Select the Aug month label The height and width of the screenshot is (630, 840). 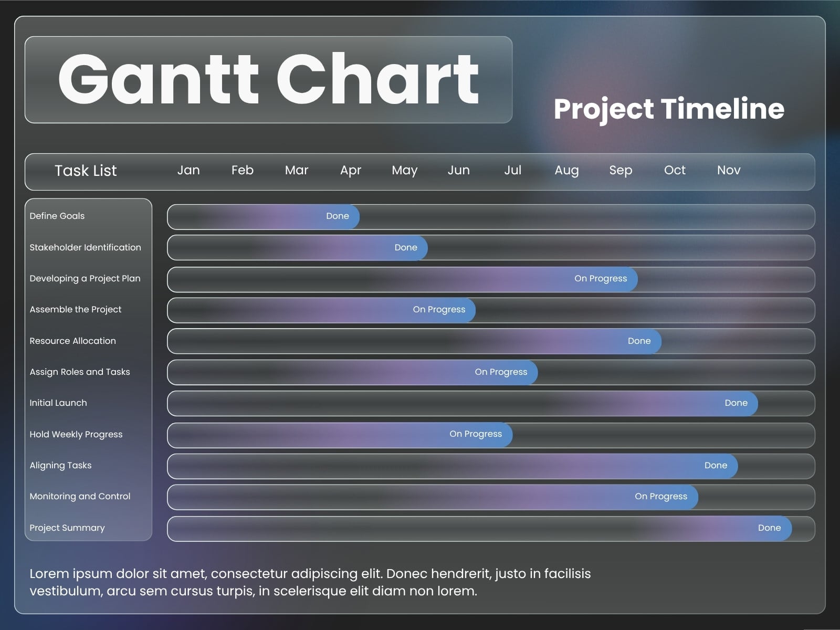click(x=567, y=171)
